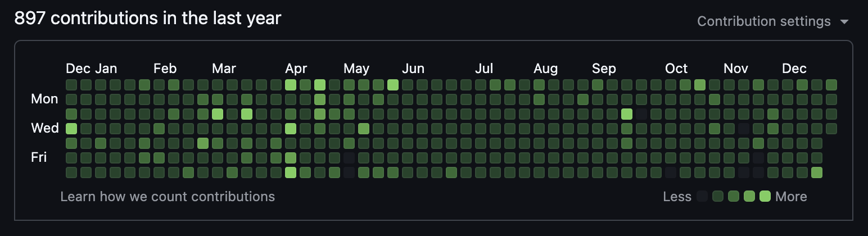The width and height of the screenshot is (868, 236).
Task: Click the More legend label
Action: click(791, 197)
